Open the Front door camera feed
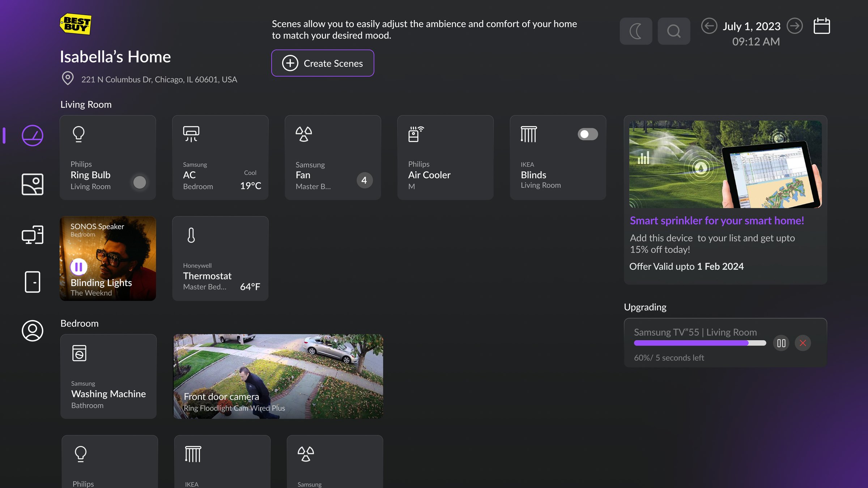 (x=278, y=376)
